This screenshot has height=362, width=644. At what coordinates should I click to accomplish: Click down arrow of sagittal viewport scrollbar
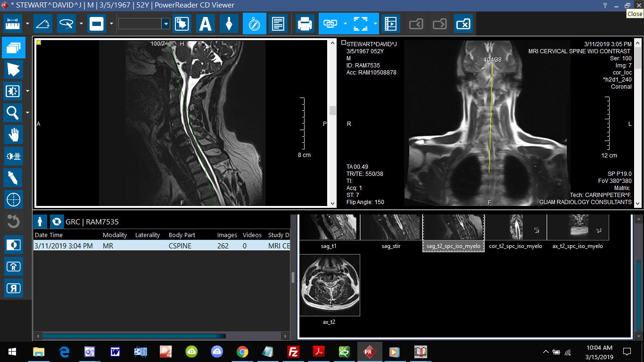(333, 203)
